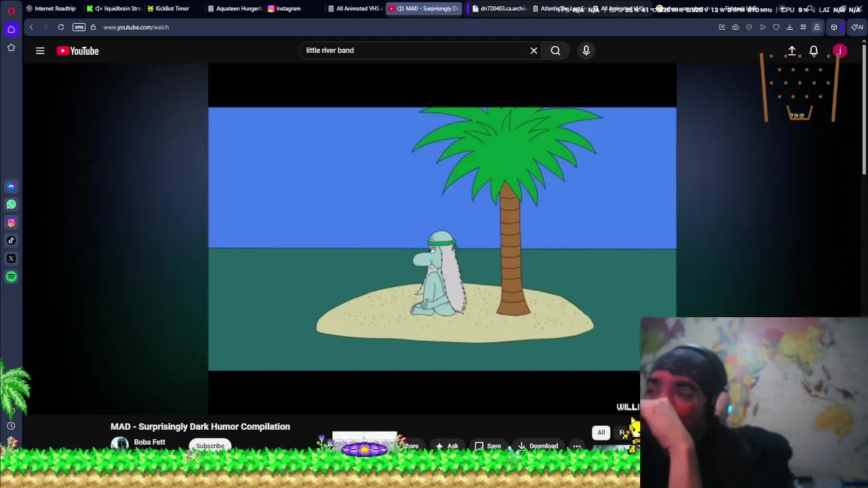Screen dimensions: 868x488
Task: Open Instagram in the Opera sidebar
Action: click(11, 222)
